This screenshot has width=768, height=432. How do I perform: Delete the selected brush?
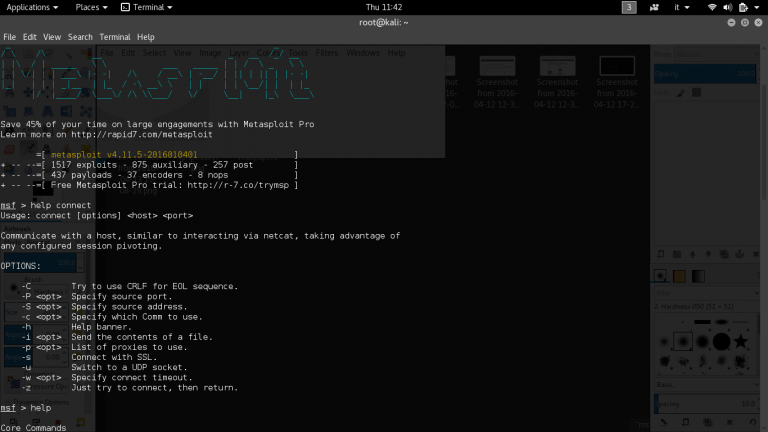[729, 422]
